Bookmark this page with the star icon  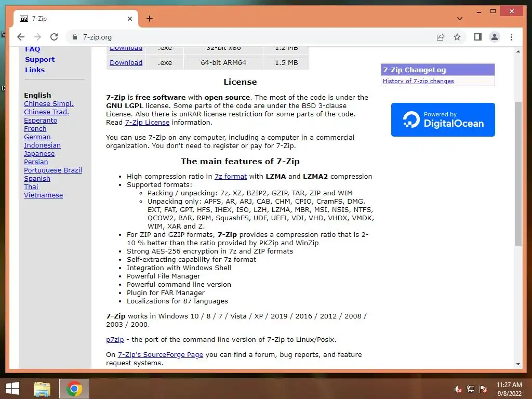click(x=457, y=37)
